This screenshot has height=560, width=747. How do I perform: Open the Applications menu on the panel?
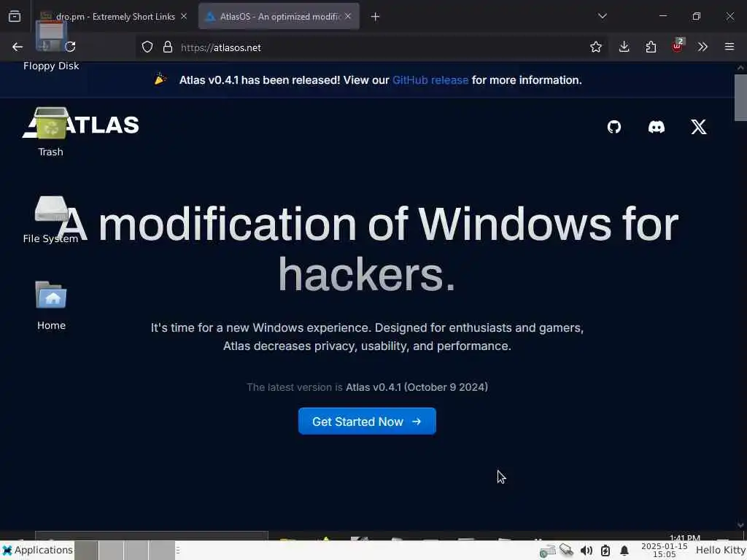pyautogui.click(x=38, y=550)
